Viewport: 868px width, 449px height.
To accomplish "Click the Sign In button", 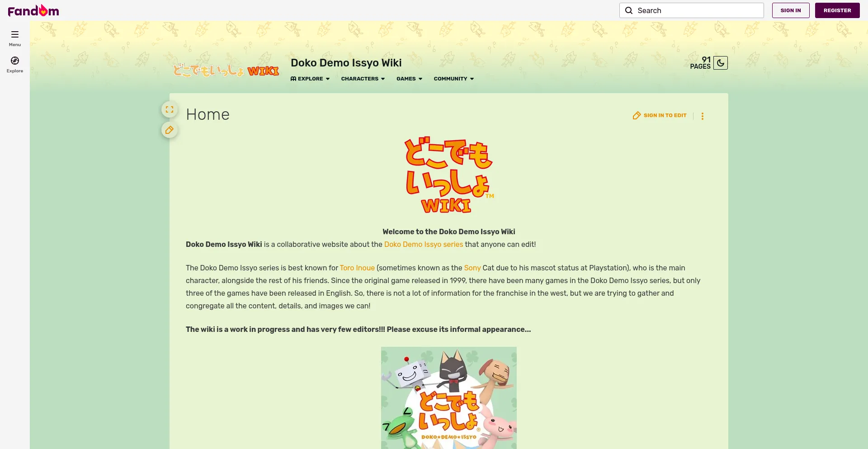I will coord(791,10).
